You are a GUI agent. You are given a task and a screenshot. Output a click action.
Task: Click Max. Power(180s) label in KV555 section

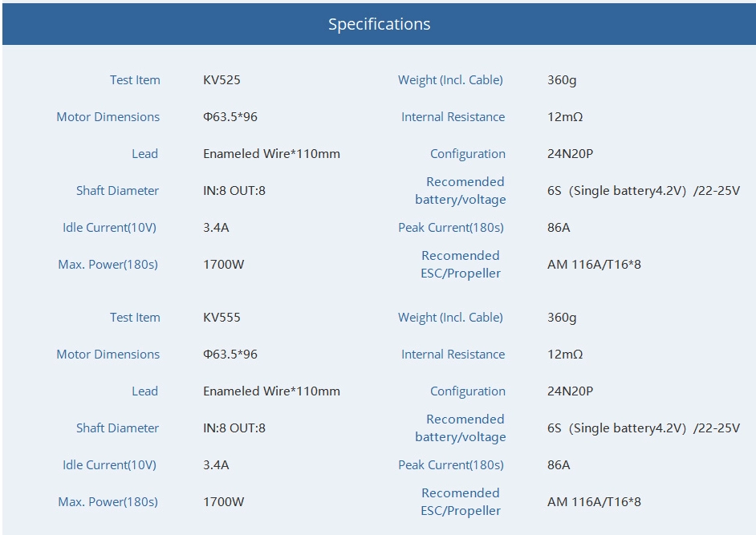(108, 502)
